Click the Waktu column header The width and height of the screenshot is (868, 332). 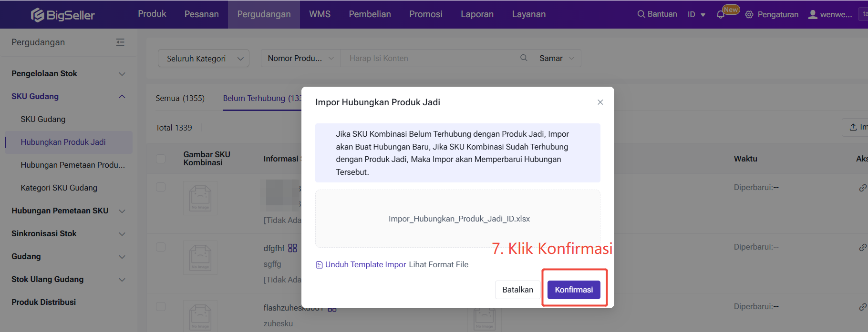point(745,159)
